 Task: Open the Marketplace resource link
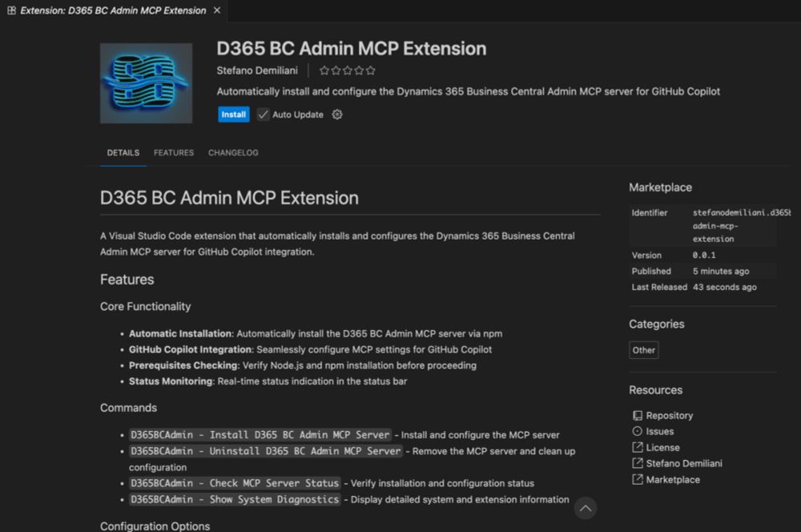673,480
